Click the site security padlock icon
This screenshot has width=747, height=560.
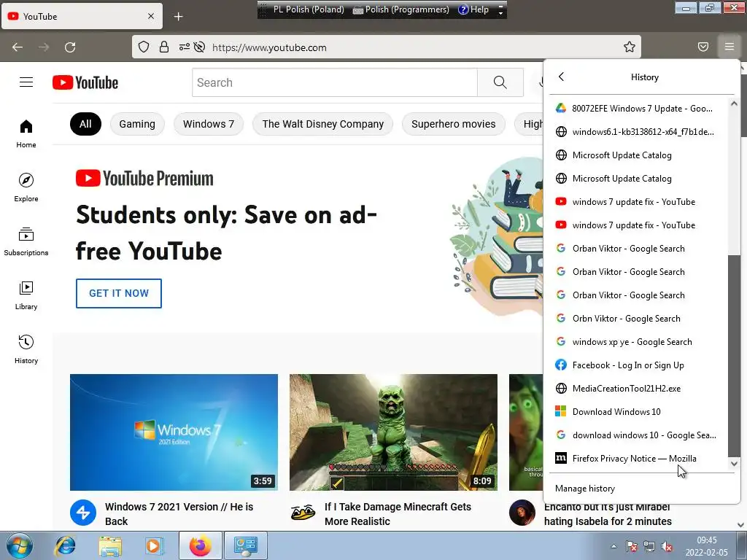164,47
